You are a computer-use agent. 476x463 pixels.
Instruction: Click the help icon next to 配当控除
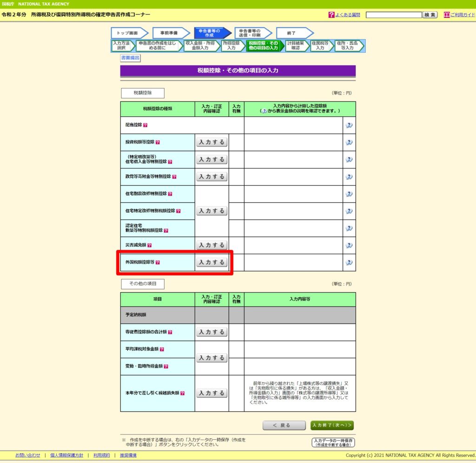(145, 125)
